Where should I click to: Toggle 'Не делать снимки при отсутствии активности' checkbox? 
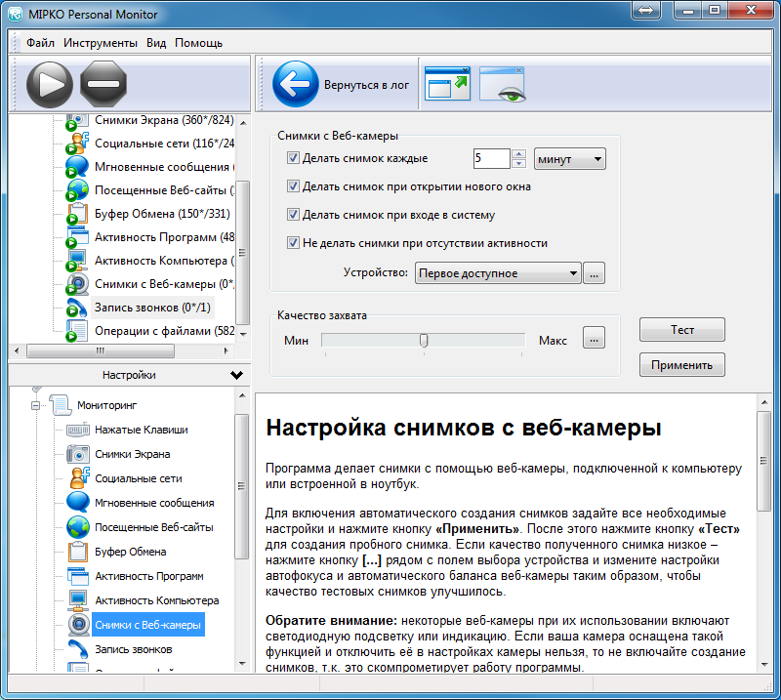pyautogui.click(x=293, y=243)
